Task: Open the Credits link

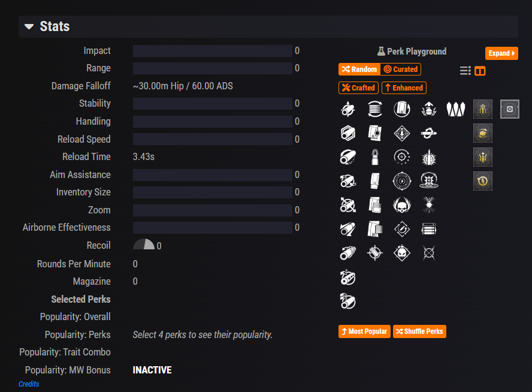Action: point(29,384)
